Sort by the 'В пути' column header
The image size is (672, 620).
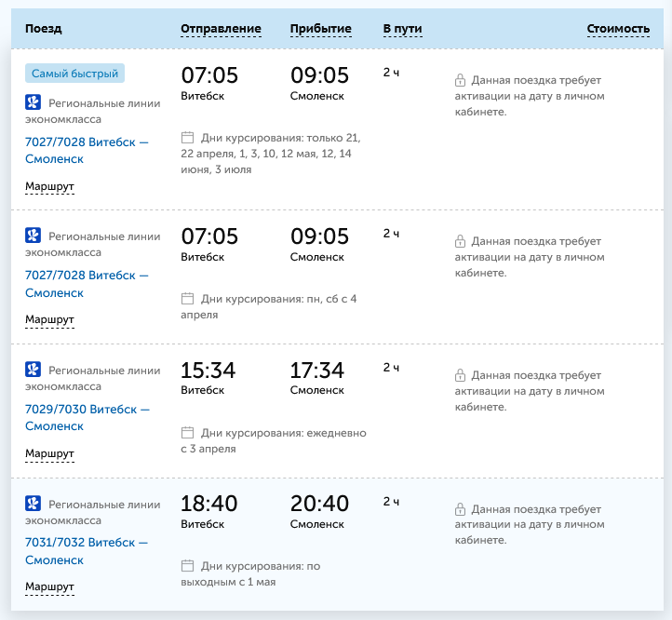pos(402,29)
